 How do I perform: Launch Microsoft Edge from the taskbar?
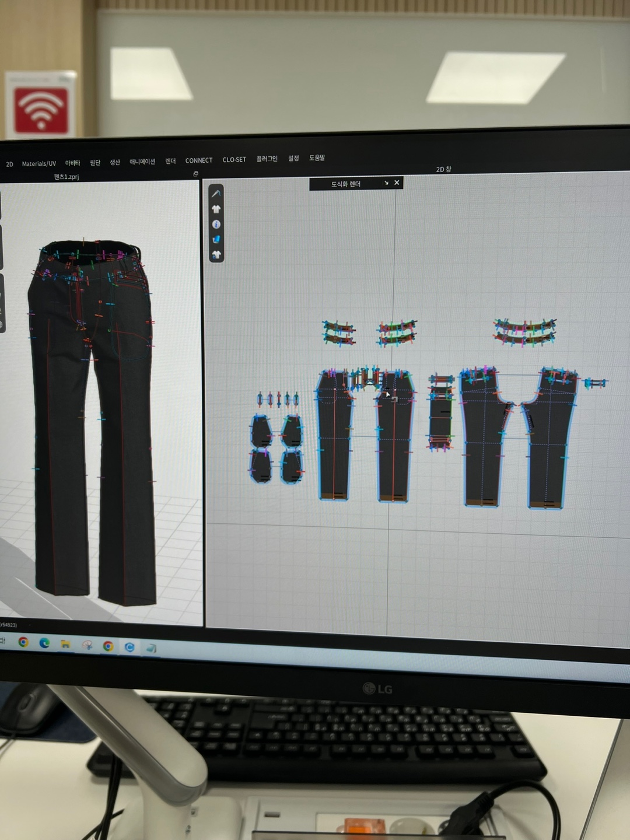click(44, 643)
